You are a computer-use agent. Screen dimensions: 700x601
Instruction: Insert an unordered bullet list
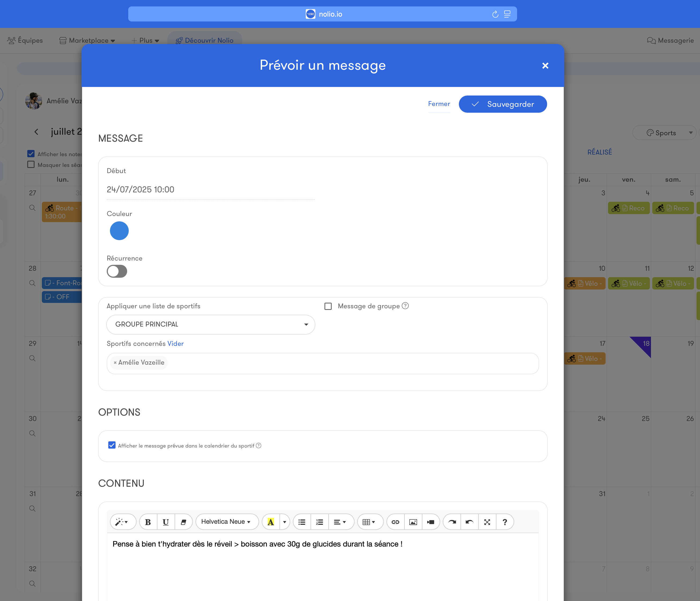click(302, 522)
